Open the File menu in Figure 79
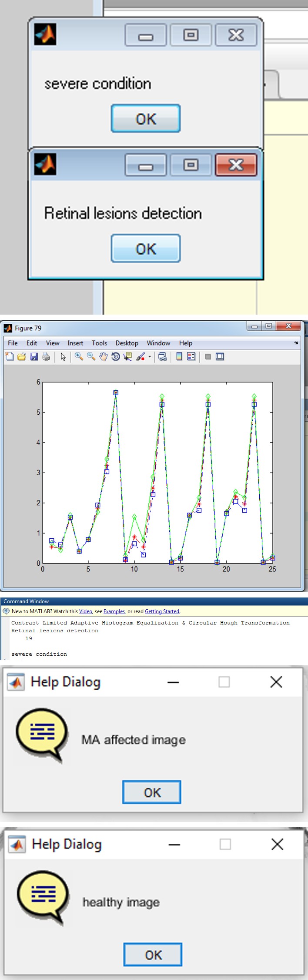308x980 pixels. tap(13, 343)
